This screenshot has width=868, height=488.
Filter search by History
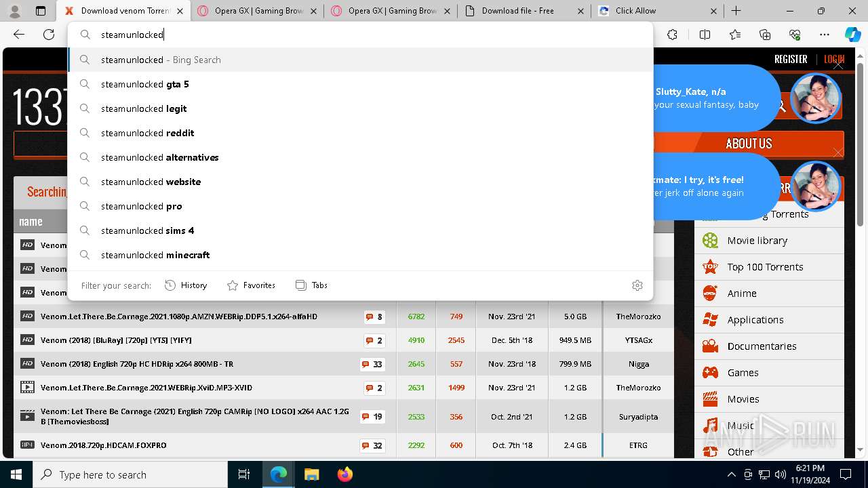[186, 285]
